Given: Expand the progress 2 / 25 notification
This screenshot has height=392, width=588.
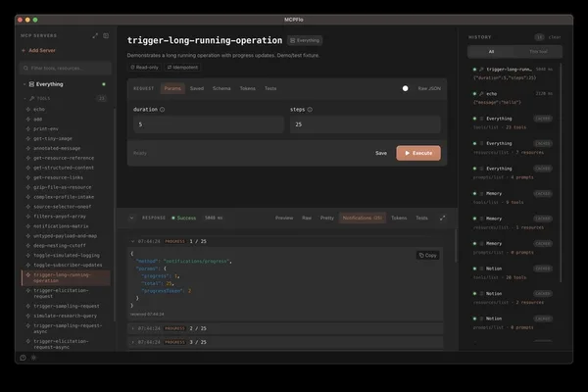Looking at the screenshot, I should click(132, 328).
